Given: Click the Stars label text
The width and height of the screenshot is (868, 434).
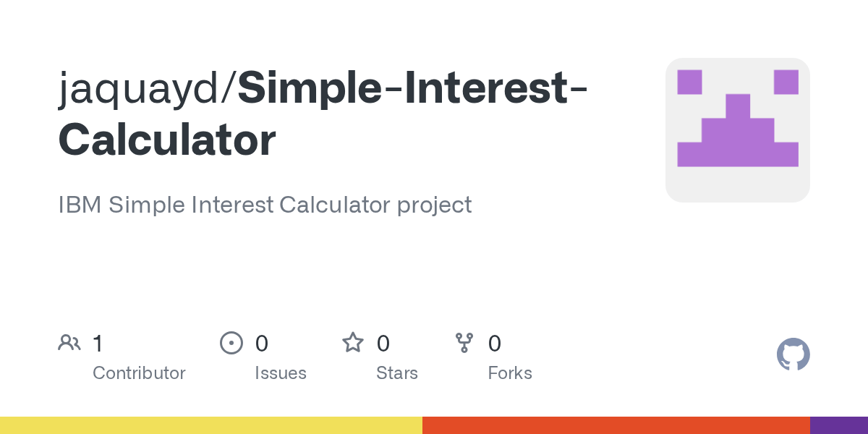Looking at the screenshot, I should [x=397, y=373].
